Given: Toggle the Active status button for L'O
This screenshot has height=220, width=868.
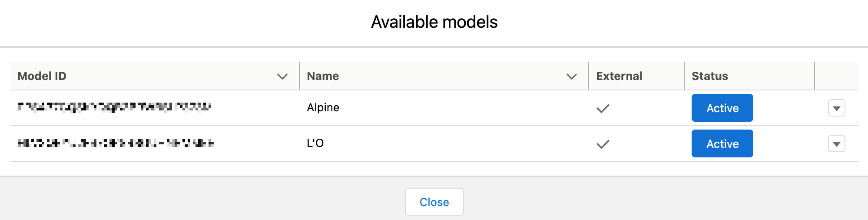Looking at the screenshot, I should coord(722,144).
